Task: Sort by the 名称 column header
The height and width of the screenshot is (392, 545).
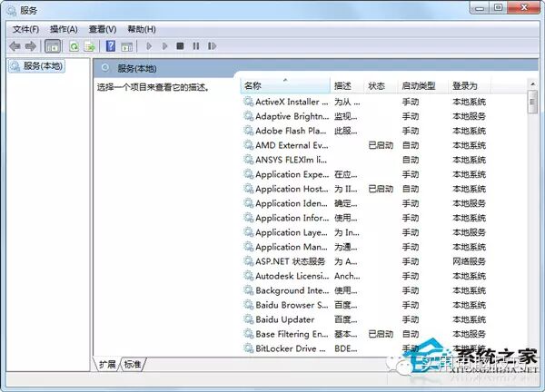Action: click(x=285, y=86)
